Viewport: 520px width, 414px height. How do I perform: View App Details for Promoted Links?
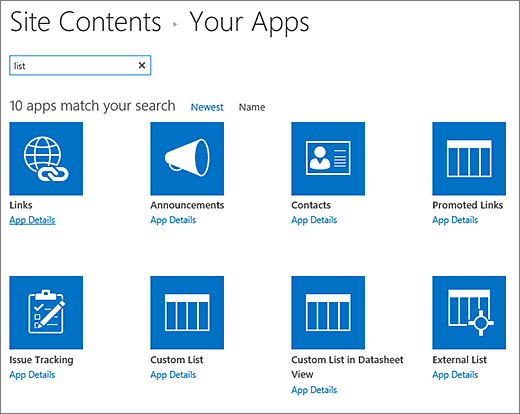click(x=455, y=220)
